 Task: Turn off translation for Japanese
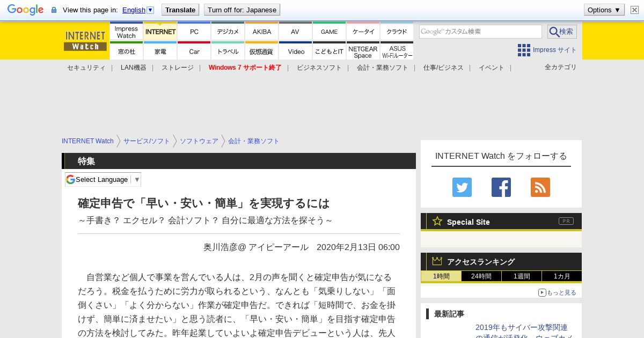point(242,10)
